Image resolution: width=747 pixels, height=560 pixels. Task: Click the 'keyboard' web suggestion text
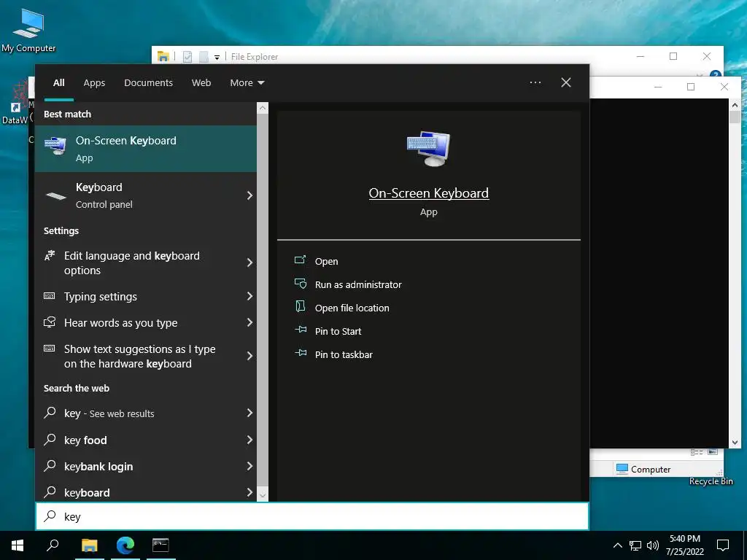coord(87,492)
